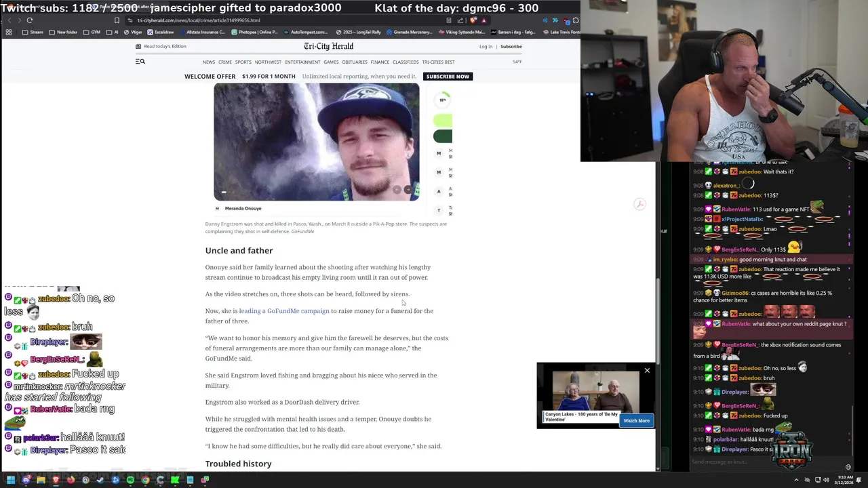
Task: Click the 18% reading progress circle
Action: (443, 100)
